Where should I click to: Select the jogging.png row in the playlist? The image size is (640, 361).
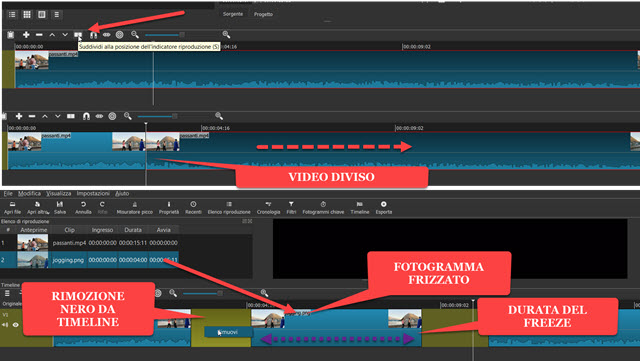(89, 260)
